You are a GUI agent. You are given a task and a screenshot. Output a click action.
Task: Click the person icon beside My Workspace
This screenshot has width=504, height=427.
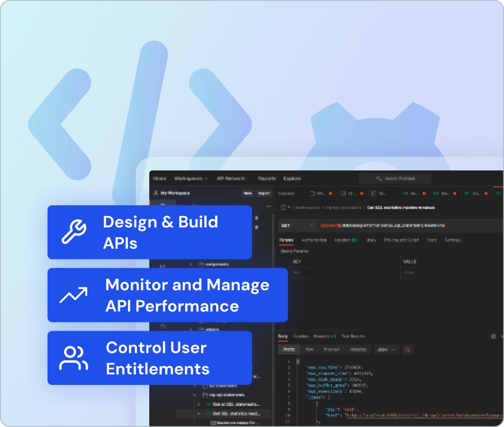tap(156, 193)
